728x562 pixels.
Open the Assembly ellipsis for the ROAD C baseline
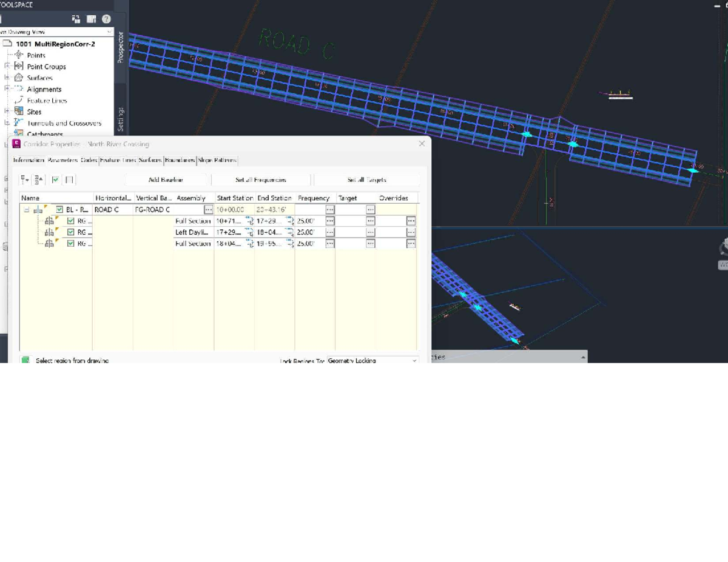point(208,209)
